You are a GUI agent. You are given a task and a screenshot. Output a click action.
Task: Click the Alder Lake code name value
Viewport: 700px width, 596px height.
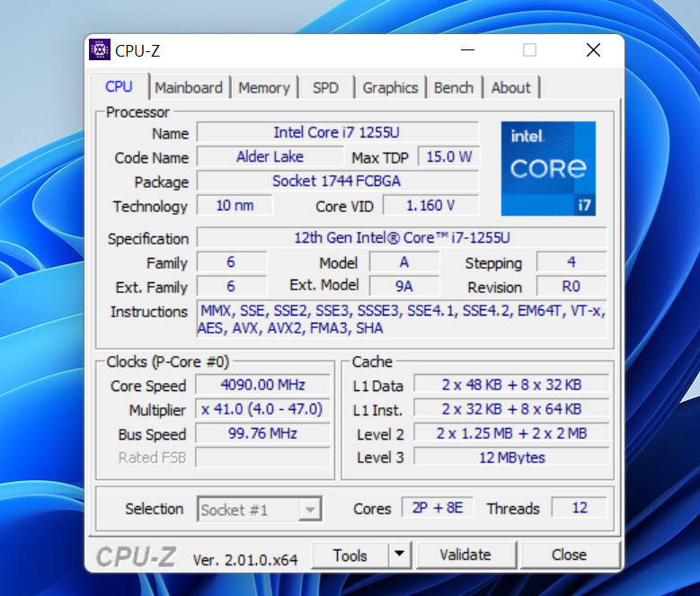(x=270, y=156)
